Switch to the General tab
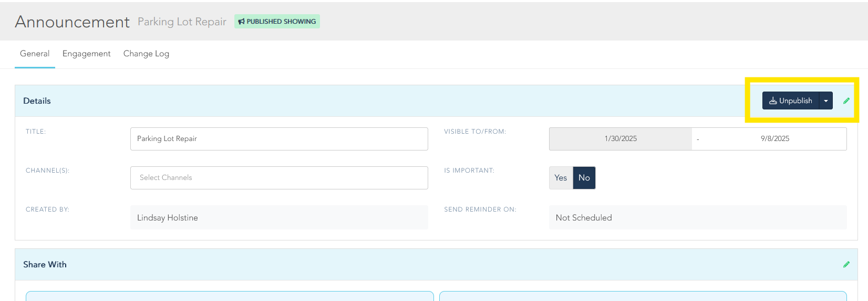The image size is (868, 301). pos(35,54)
